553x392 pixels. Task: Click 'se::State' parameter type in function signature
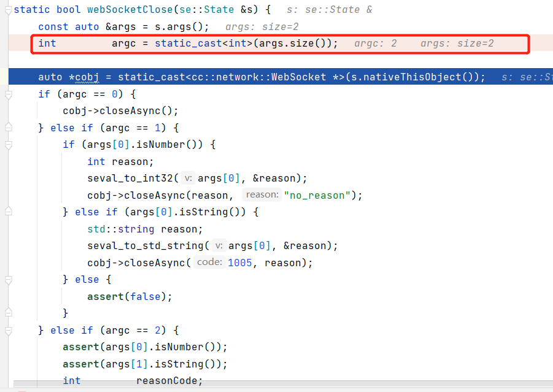(207, 10)
